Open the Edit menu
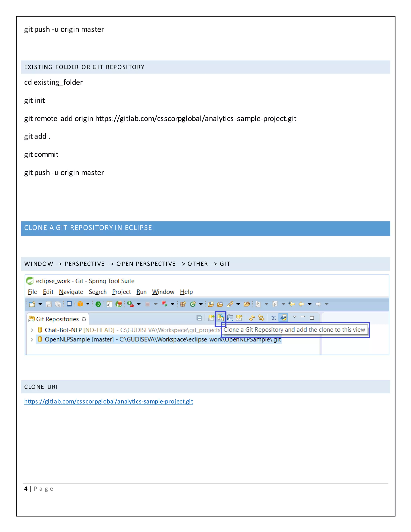Image resolution: width=411 pixels, height=532 pixels. point(48,292)
